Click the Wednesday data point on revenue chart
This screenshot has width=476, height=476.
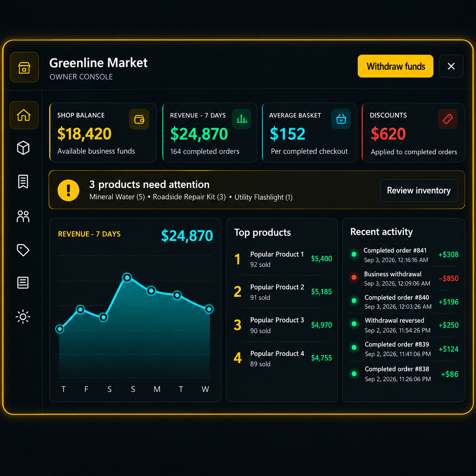click(x=209, y=309)
